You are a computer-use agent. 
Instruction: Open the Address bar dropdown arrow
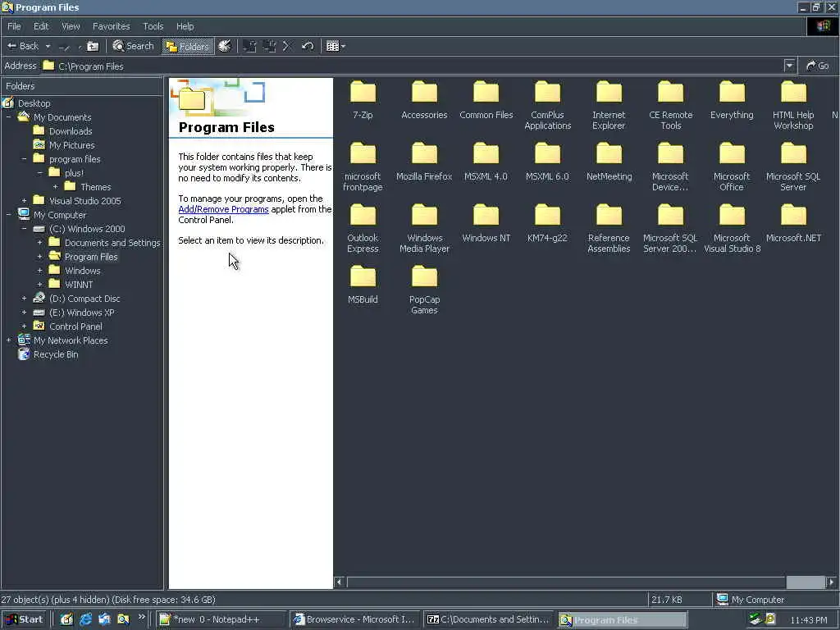[789, 66]
